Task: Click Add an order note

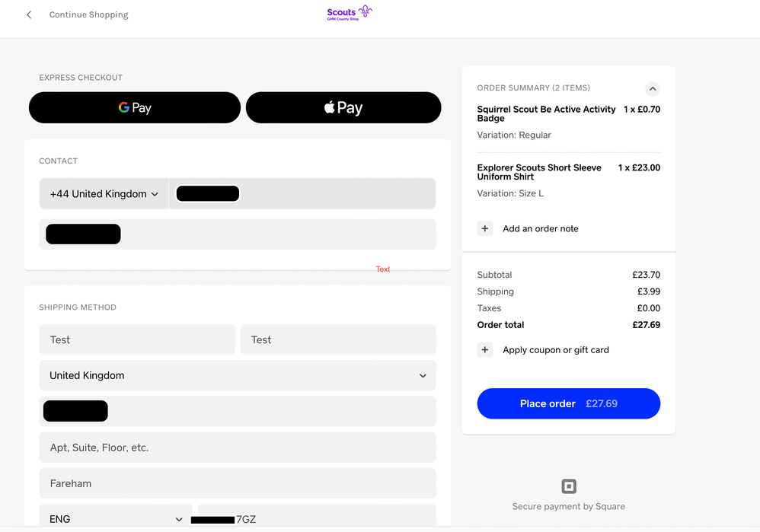Action: (540, 228)
